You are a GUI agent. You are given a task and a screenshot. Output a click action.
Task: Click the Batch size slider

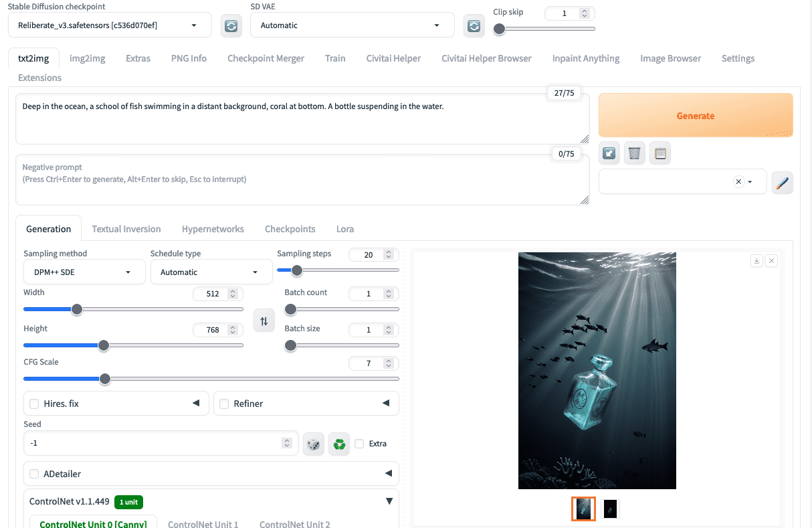(x=342, y=345)
